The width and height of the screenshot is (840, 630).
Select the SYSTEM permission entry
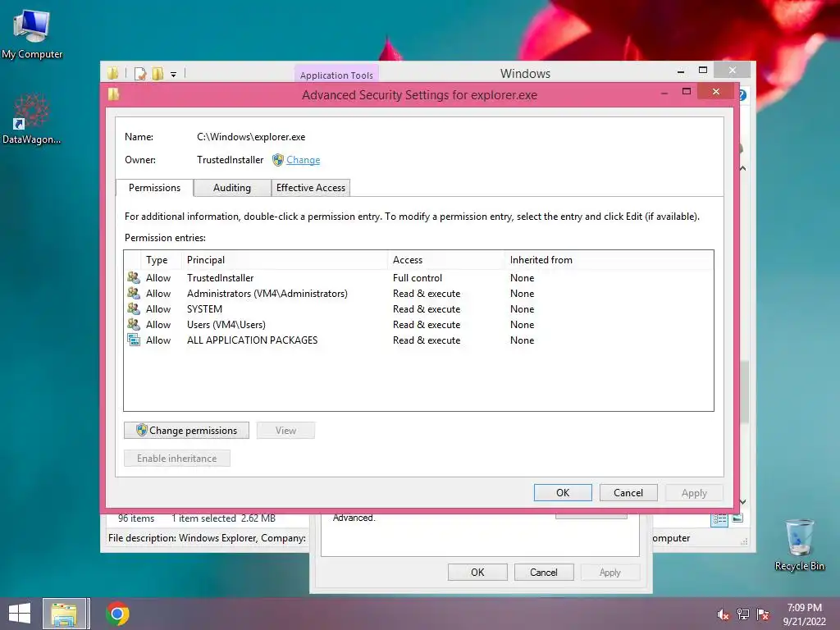(418, 309)
